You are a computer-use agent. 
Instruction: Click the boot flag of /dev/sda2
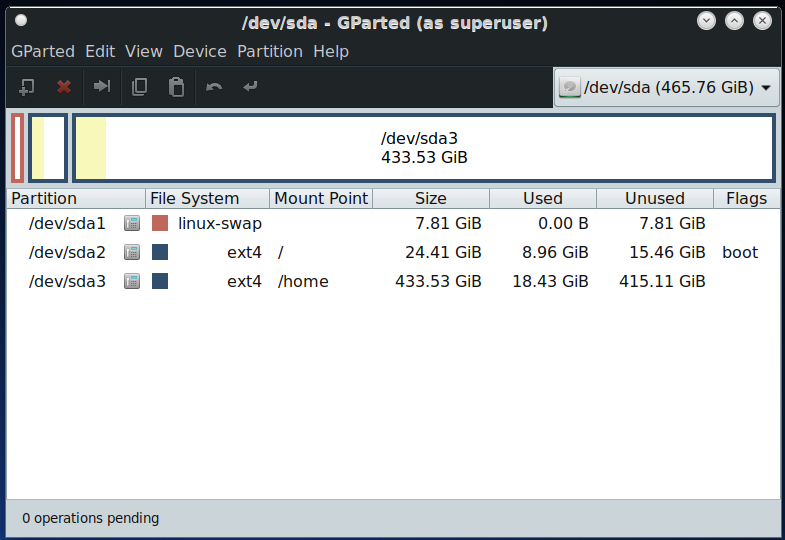pos(740,252)
